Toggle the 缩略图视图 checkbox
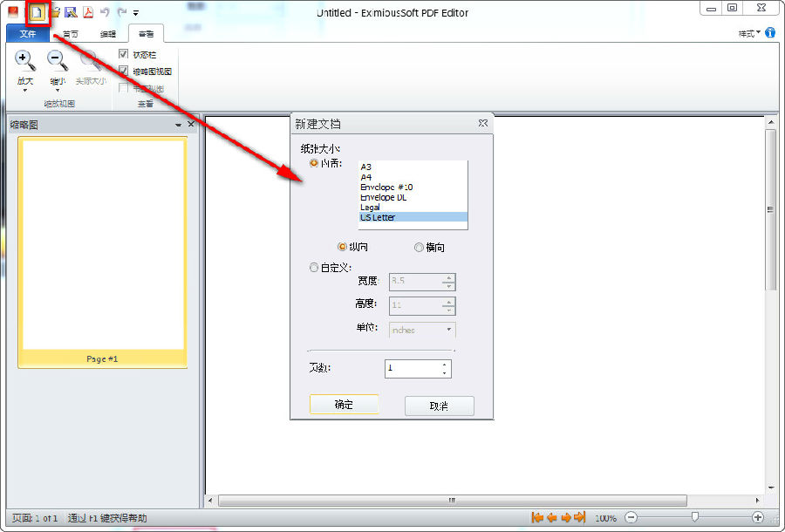This screenshot has width=785, height=532. tap(123, 71)
